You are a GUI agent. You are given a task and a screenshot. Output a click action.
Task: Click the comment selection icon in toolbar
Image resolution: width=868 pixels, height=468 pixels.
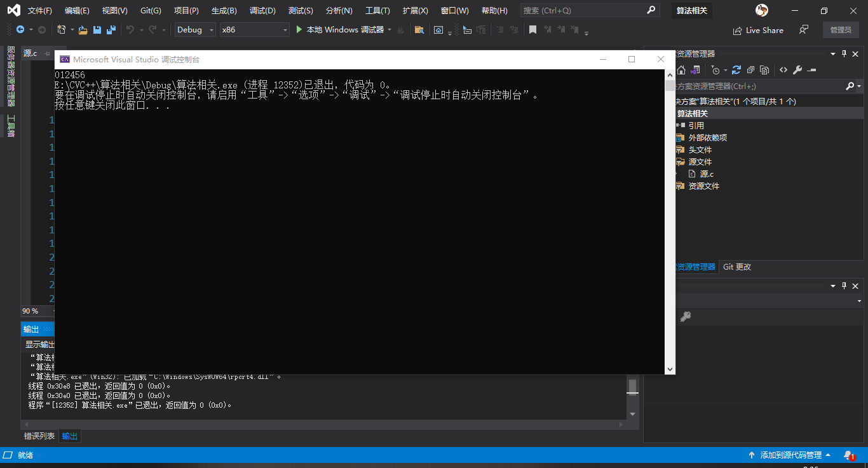(499, 30)
